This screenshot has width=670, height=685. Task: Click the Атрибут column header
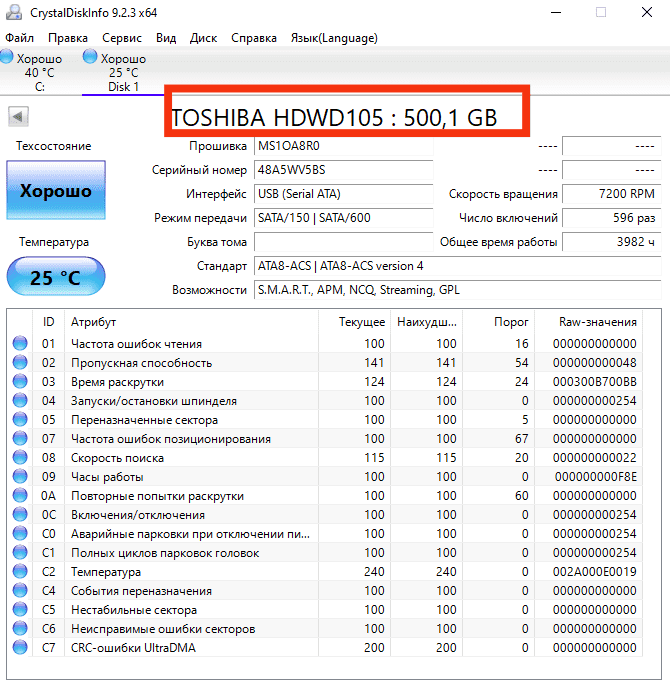(93, 322)
